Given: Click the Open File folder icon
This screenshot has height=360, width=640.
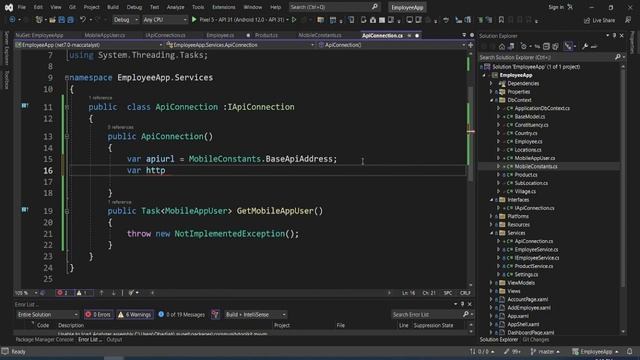Looking at the screenshot, I should (52, 20).
